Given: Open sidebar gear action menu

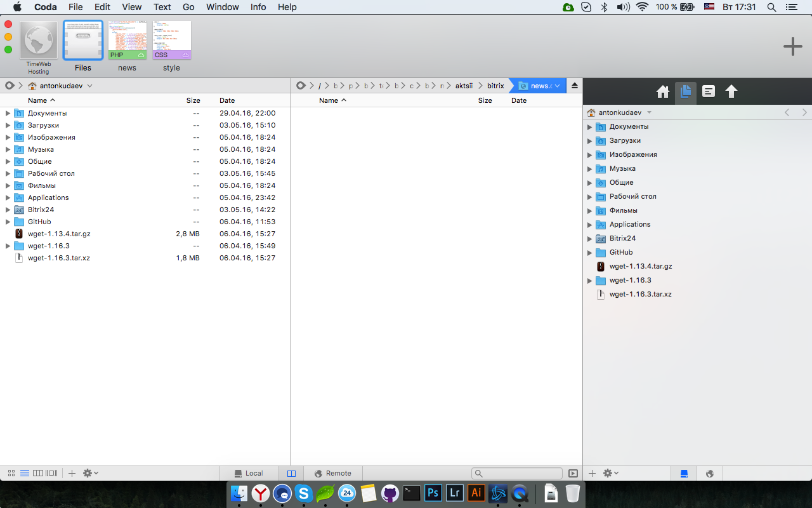Looking at the screenshot, I should (x=611, y=473).
